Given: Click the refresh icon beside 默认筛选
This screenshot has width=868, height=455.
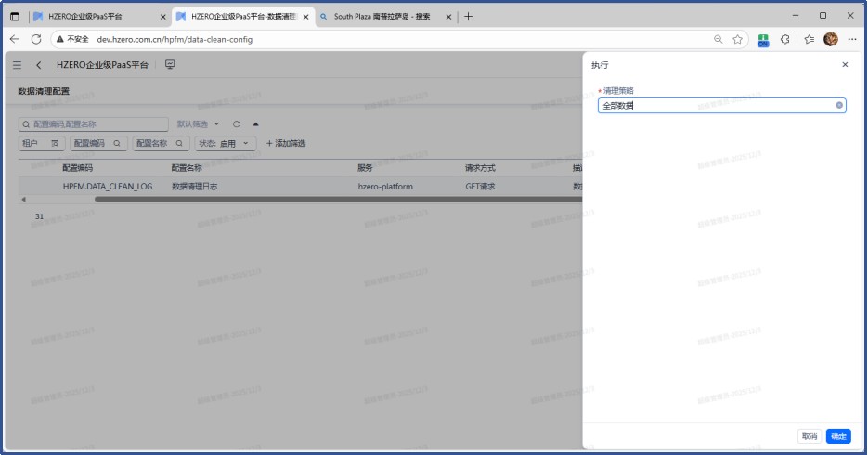Looking at the screenshot, I should (x=237, y=123).
